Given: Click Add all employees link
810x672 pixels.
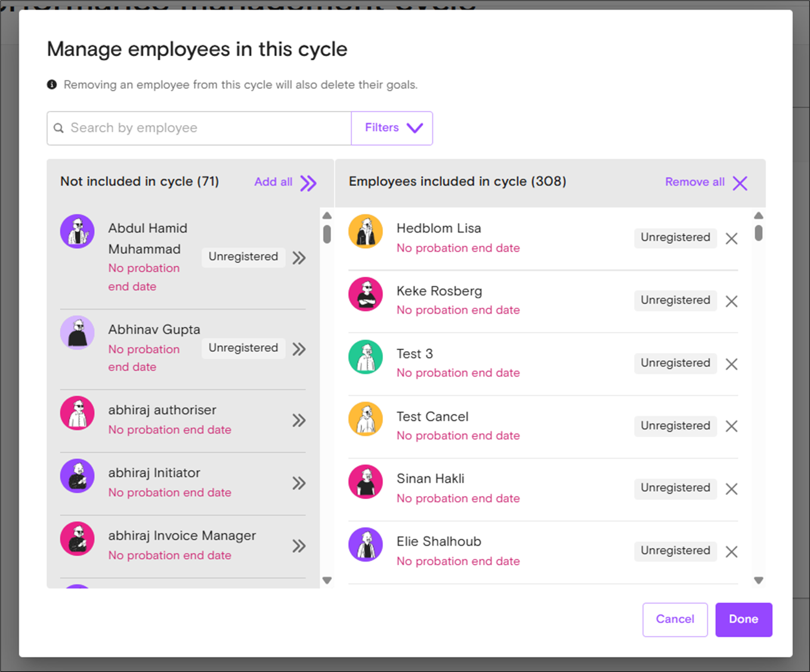Looking at the screenshot, I should 285,182.
